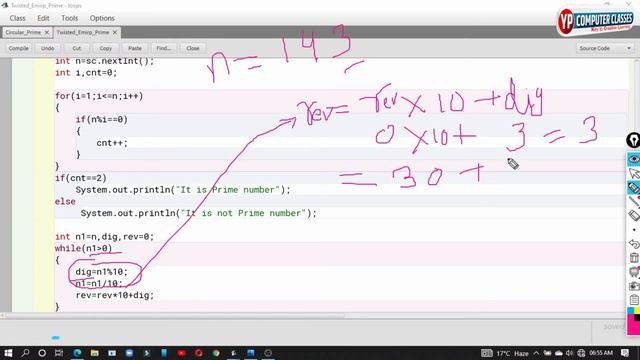Select the arrow cursor tool
Image resolution: width=640 pixels, height=360 pixels.
[x=633, y=173]
